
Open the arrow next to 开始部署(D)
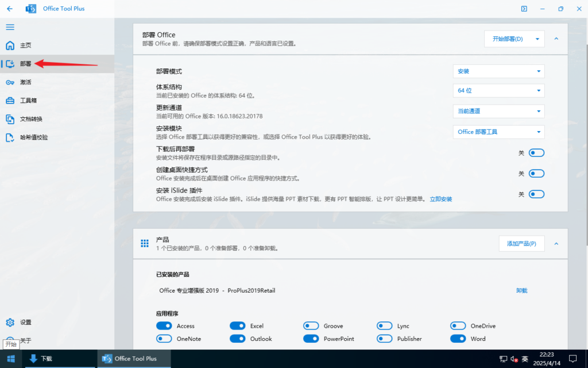coord(537,39)
